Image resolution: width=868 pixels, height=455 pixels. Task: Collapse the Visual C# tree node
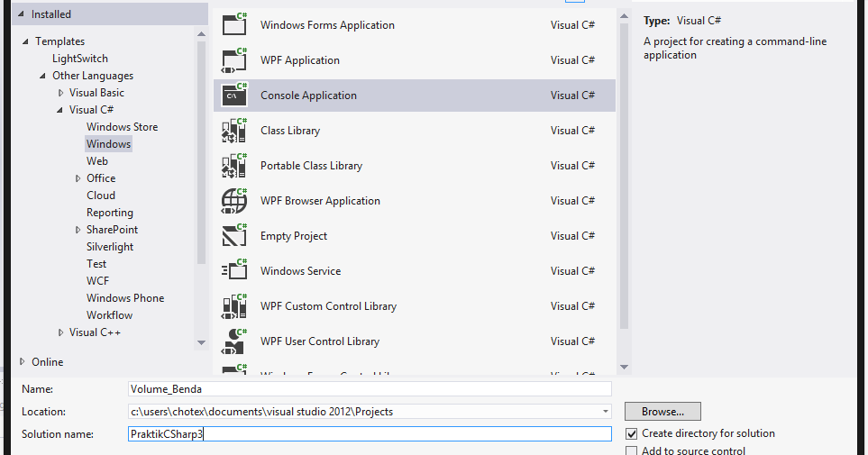tap(60, 110)
